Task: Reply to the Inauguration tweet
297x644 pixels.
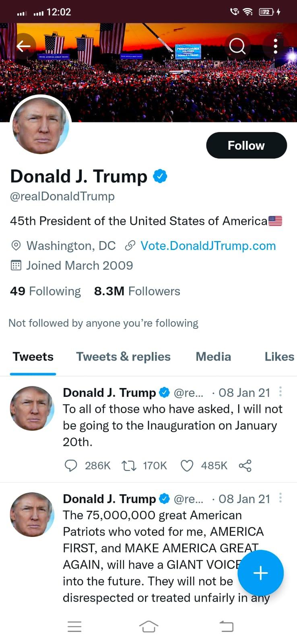Action: [71, 466]
